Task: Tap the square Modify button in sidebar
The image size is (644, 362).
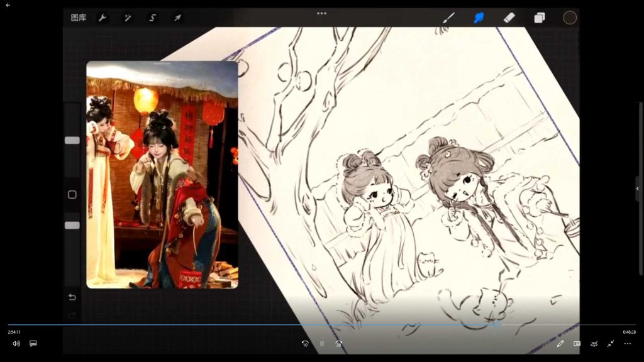Action: 72,195
